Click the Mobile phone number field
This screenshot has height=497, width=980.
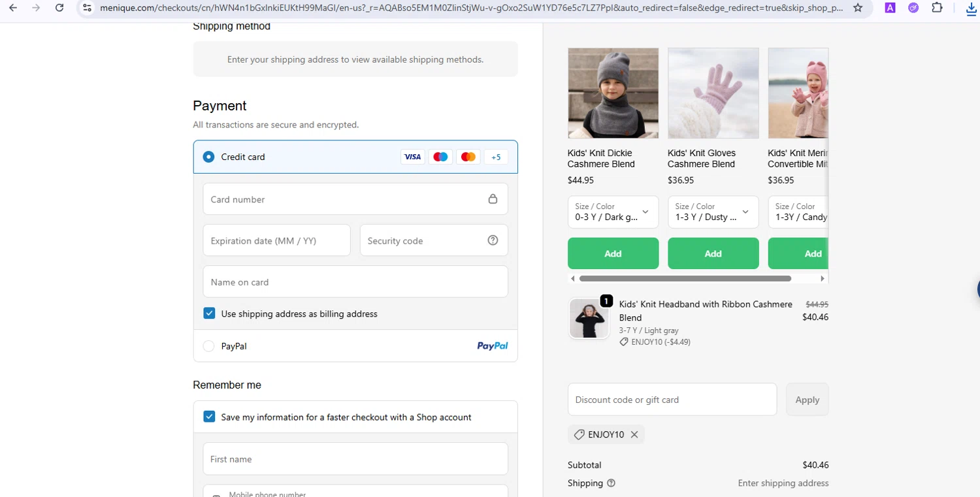[x=355, y=491]
